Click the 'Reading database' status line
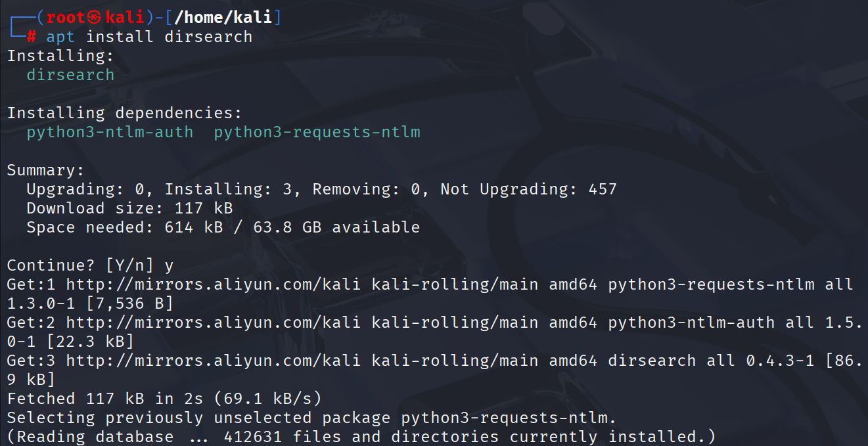 click(361, 437)
